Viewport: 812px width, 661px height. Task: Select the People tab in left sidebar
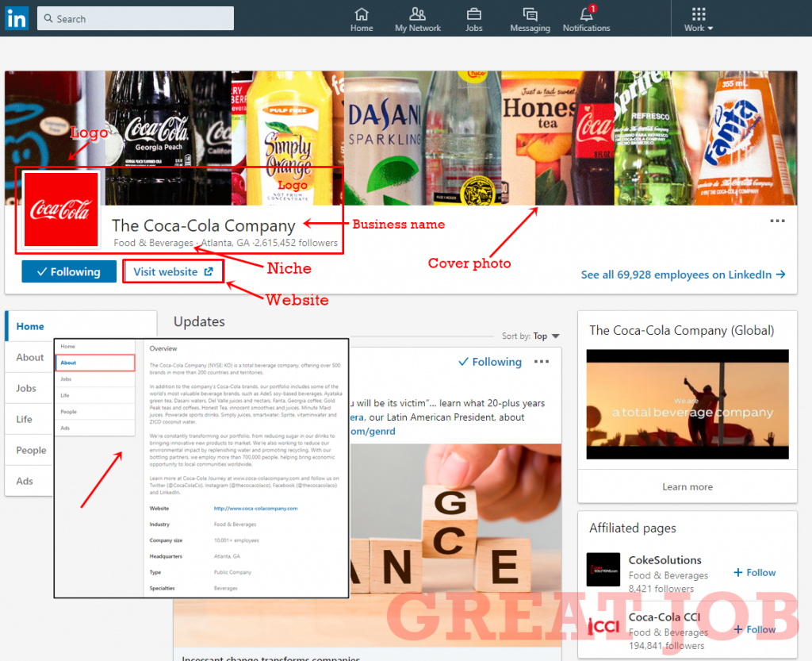tap(31, 450)
